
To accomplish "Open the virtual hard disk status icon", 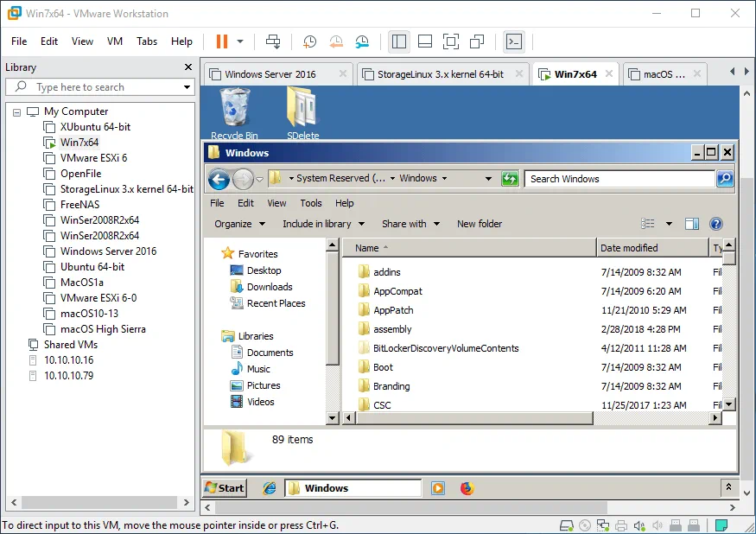I will coord(567,524).
